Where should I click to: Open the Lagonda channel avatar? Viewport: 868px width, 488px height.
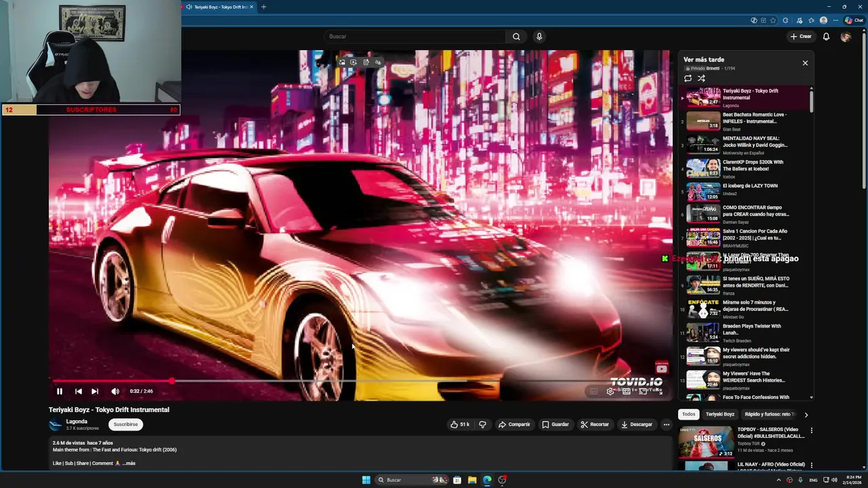tap(56, 425)
